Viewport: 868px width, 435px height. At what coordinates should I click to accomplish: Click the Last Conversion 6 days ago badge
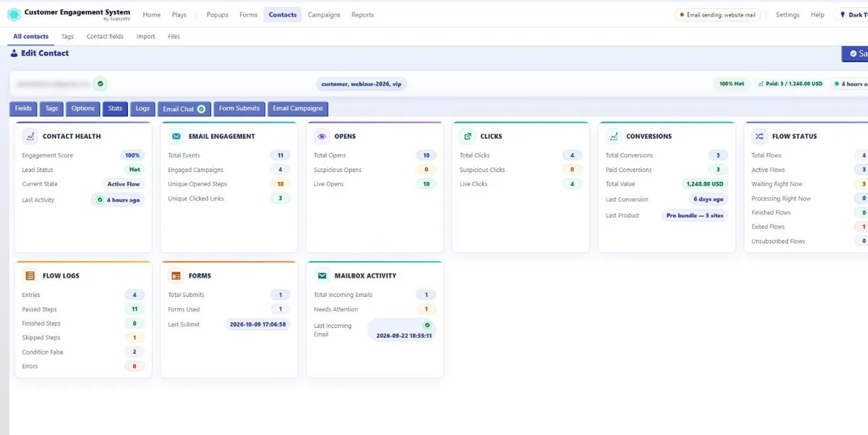click(x=708, y=199)
